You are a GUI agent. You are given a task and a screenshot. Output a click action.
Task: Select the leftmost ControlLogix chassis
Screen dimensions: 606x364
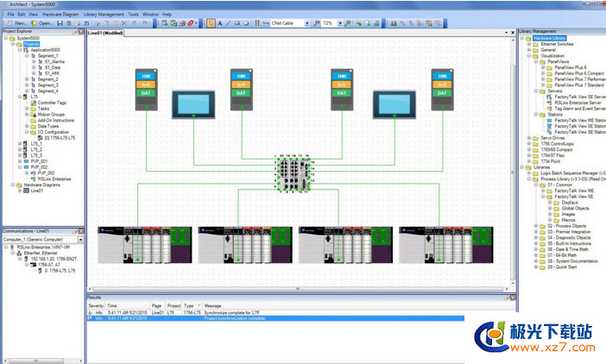click(144, 245)
